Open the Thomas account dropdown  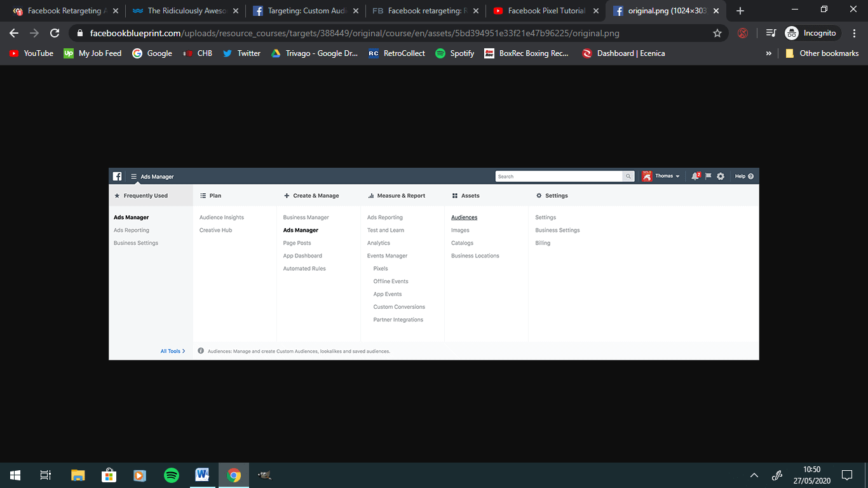(661, 176)
